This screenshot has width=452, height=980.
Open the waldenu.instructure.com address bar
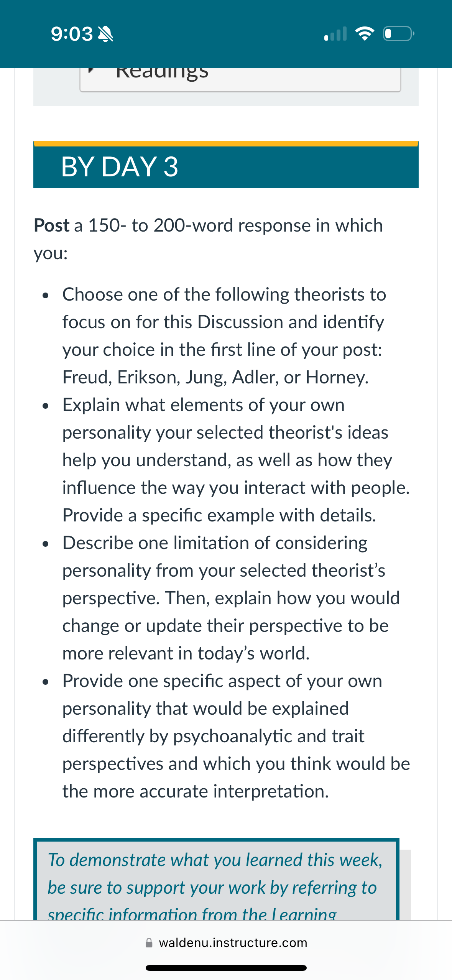pos(226,943)
